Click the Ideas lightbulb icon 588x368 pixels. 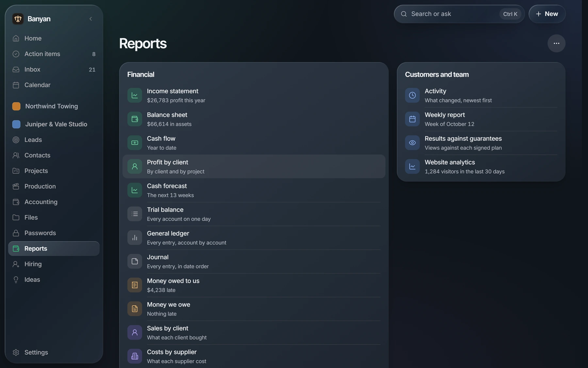16,280
